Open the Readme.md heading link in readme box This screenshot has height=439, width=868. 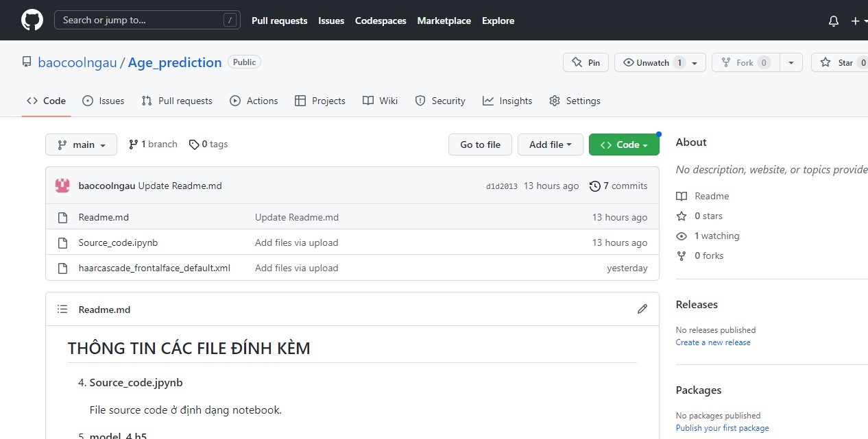[104, 310]
